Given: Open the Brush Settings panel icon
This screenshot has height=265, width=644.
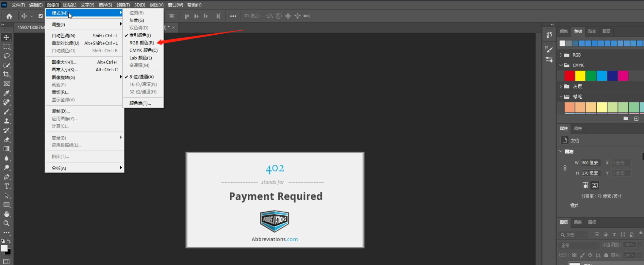Looking at the screenshot, I should [x=549, y=49].
